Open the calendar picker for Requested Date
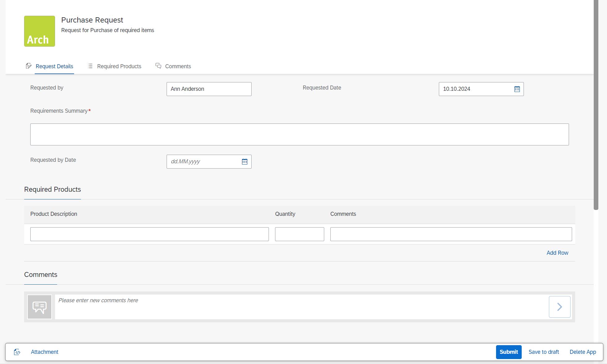The image size is (607, 364). [x=517, y=89]
